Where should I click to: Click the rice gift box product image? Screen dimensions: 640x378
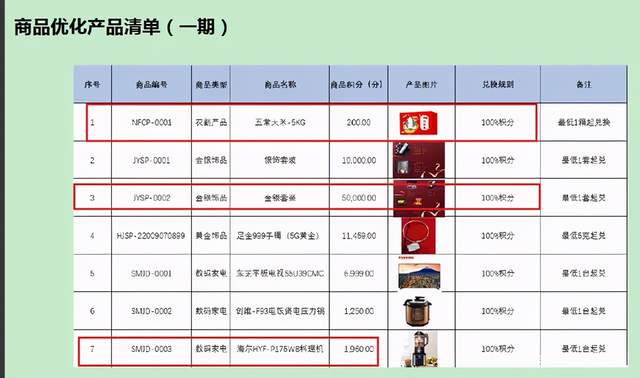419,123
